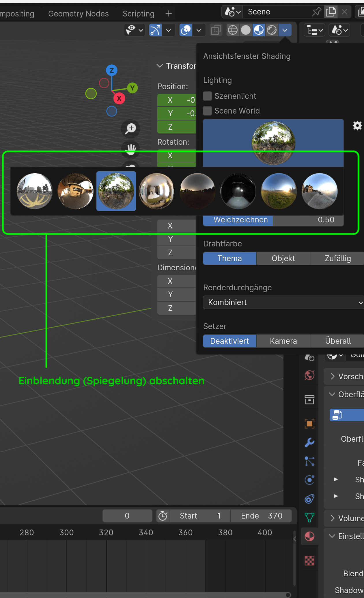Open the HDRI settings gear icon
This screenshot has width=364, height=598.
point(357,126)
